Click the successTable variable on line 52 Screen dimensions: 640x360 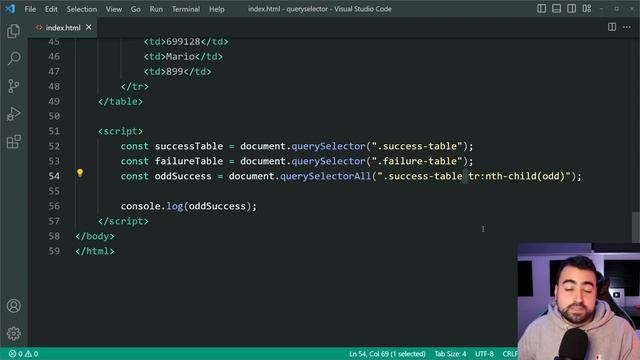click(189, 146)
